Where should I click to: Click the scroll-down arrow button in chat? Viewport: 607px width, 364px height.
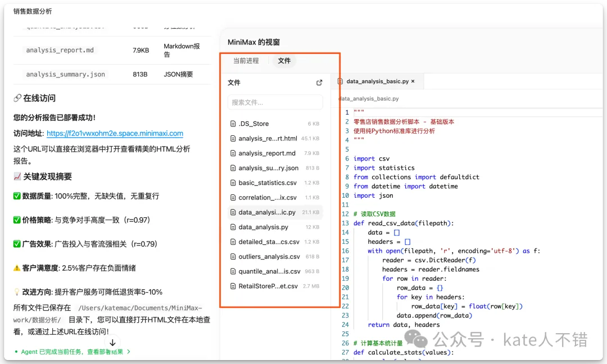(112, 342)
